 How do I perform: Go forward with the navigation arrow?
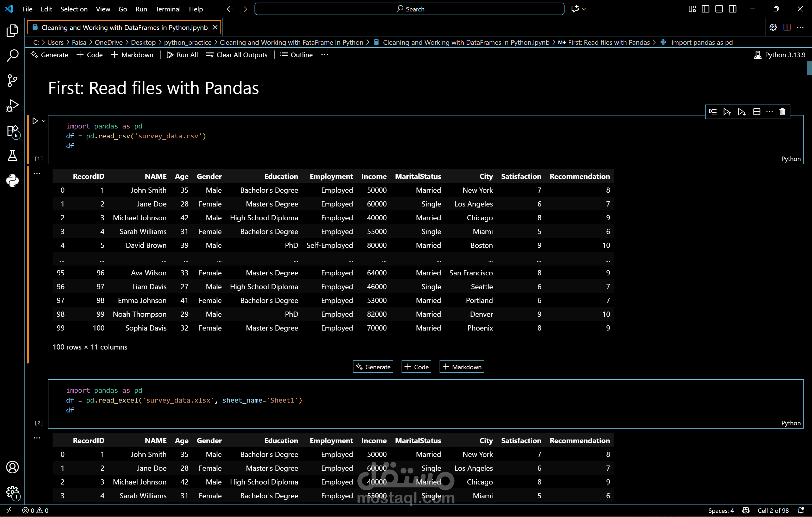[243, 9]
